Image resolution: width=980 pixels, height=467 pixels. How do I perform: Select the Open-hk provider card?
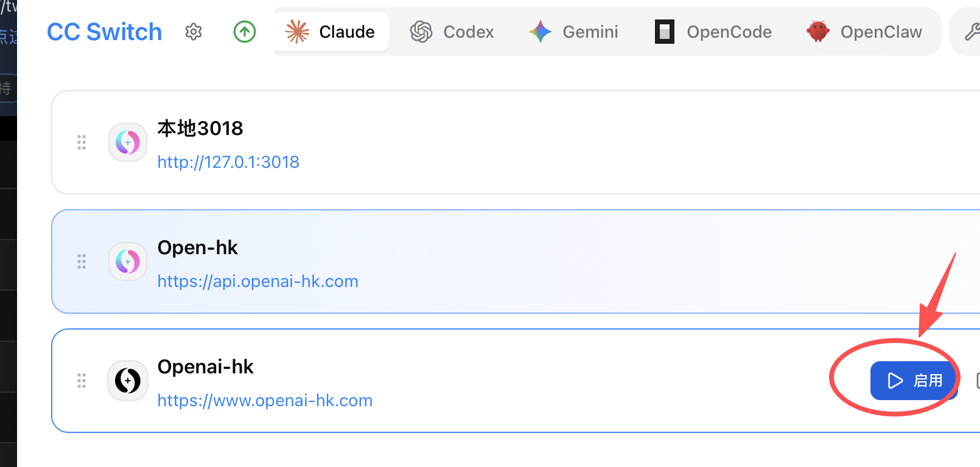tap(548, 261)
